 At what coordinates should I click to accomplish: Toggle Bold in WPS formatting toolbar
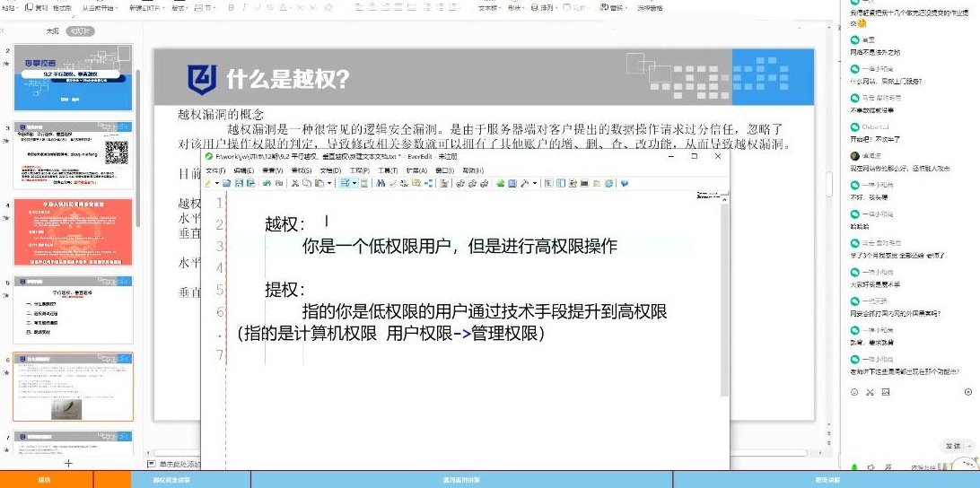pos(231,8)
